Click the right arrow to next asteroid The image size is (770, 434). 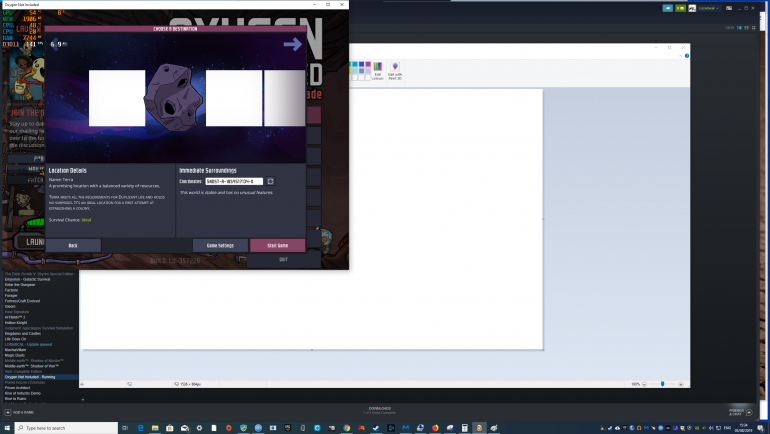click(293, 44)
